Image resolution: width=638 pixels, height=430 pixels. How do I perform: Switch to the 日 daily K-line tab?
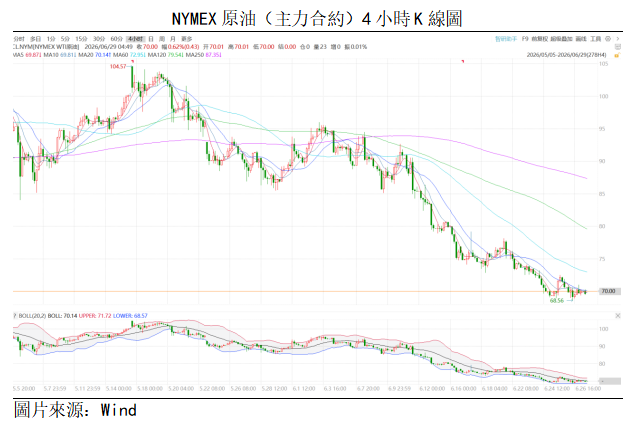click(x=151, y=39)
